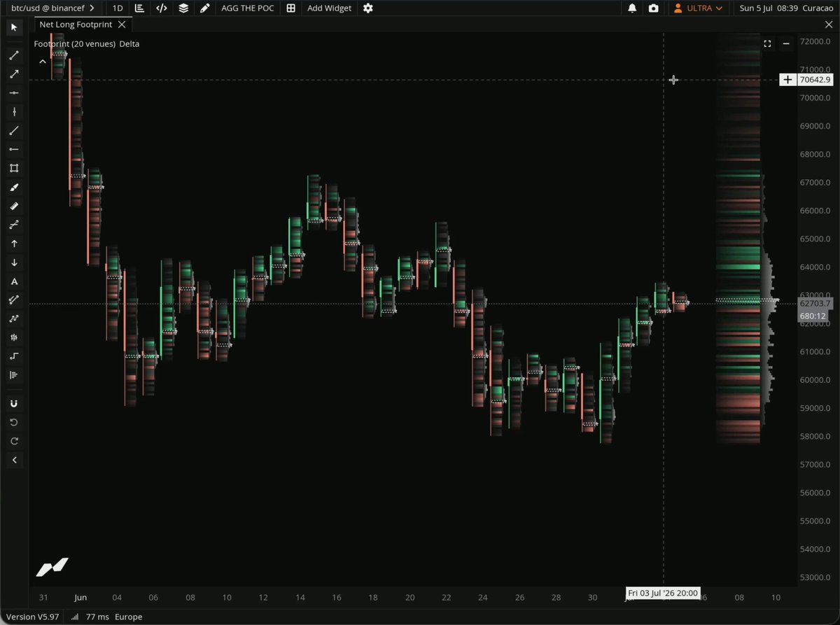Click the plus button beside 70642.9
840x625 pixels.
pos(788,80)
